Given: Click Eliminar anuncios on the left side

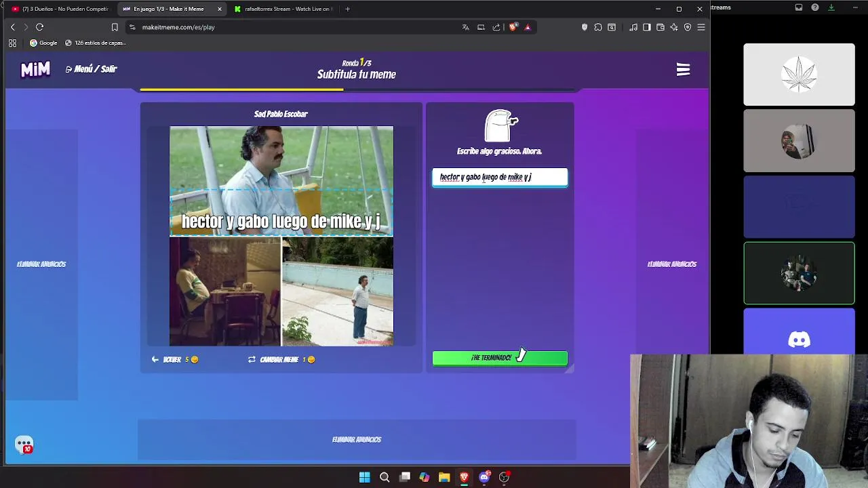Looking at the screenshot, I should point(41,264).
